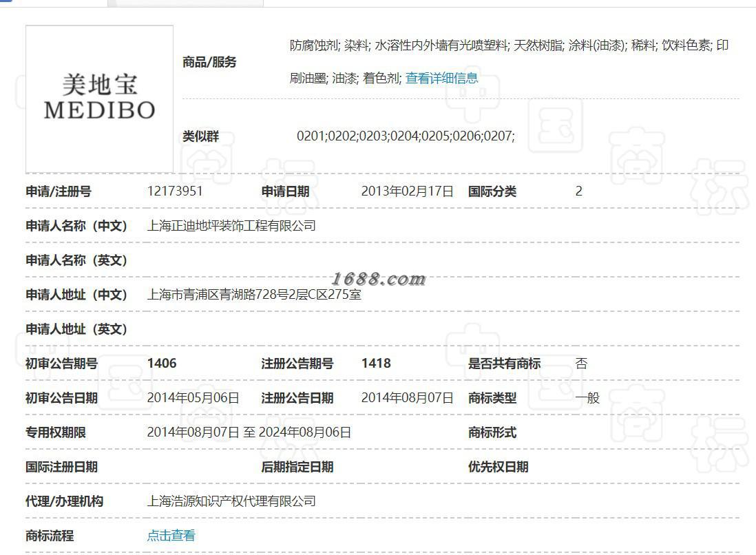Click the 商标类型 label
Image resolution: width=756 pixels, height=555 pixels.
coord(492,398)
